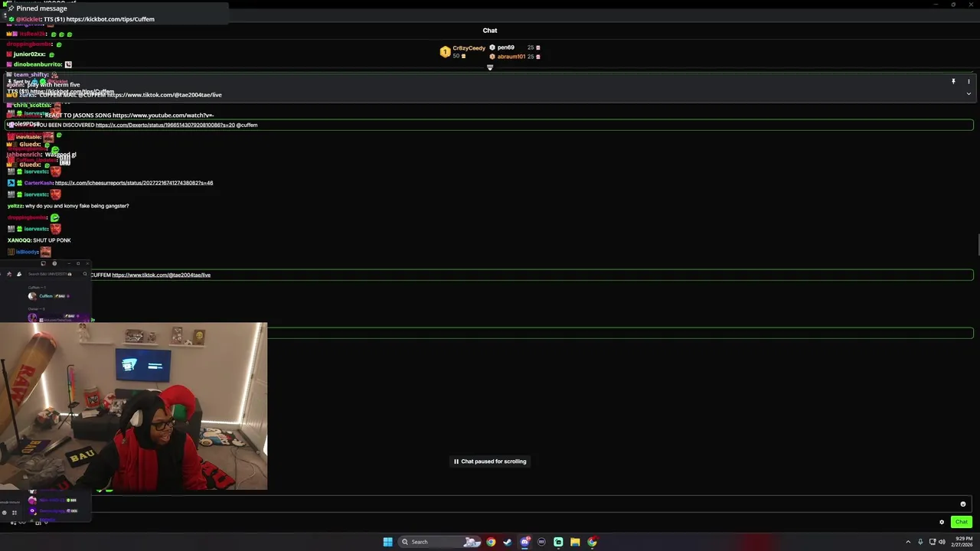Show hidden system tray icons

point(908,542)
